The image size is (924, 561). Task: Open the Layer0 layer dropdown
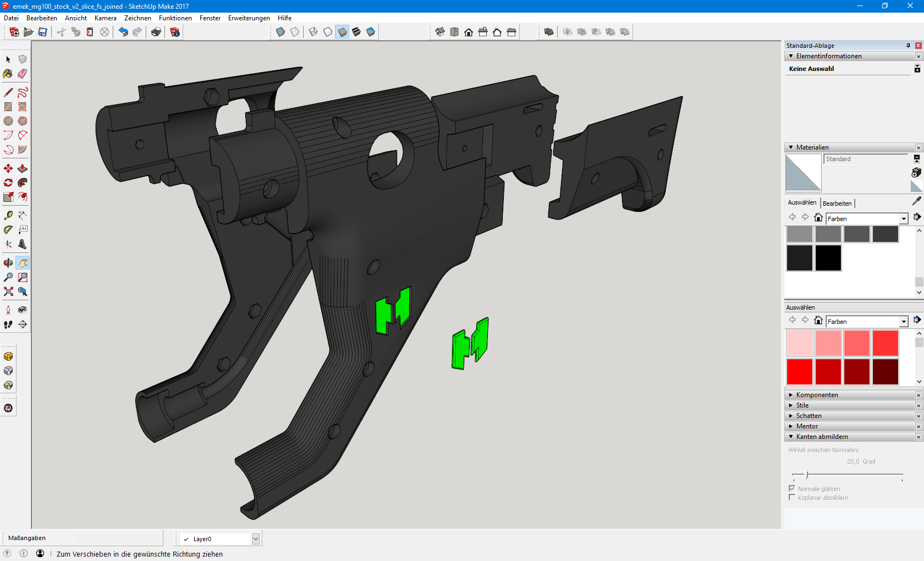[255, 539]
